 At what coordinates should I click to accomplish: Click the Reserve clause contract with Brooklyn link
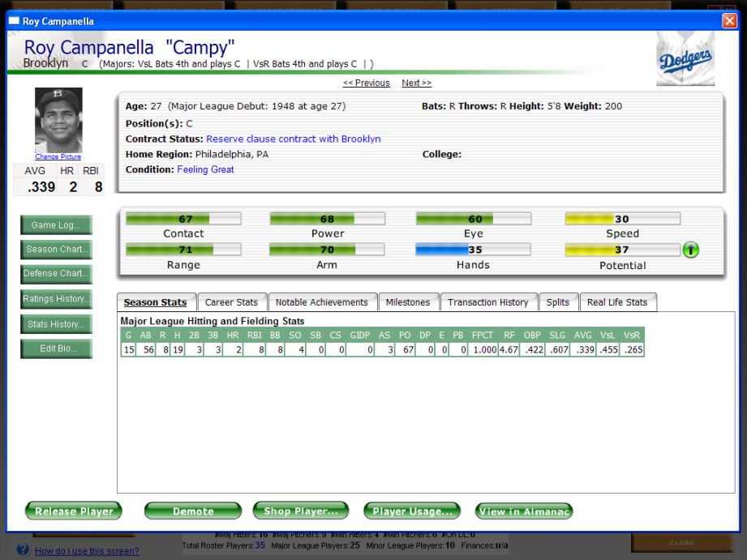[294, 139]
